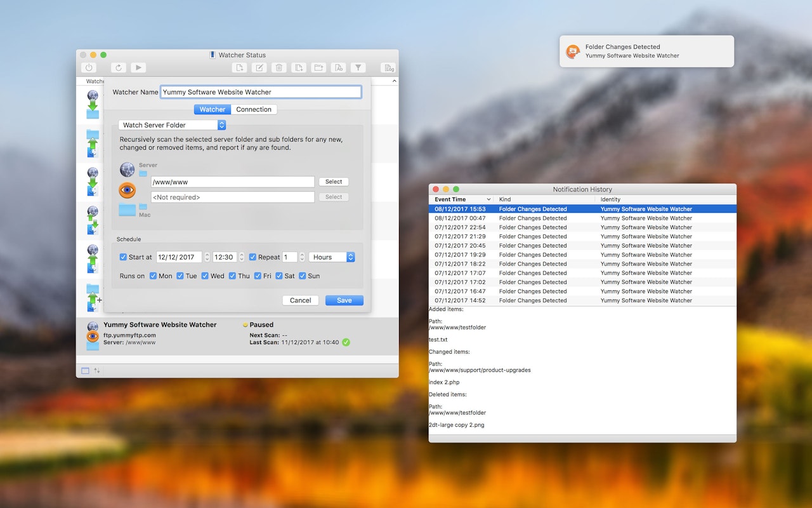
Task: Select the 07/12/2017 20:45 notification row
Action: click(x=582, y=246)
